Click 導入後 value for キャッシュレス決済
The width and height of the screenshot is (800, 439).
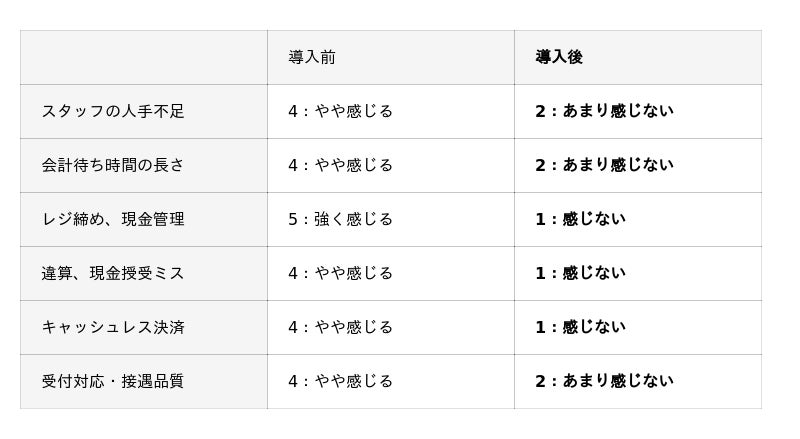(x=580, y=327)
